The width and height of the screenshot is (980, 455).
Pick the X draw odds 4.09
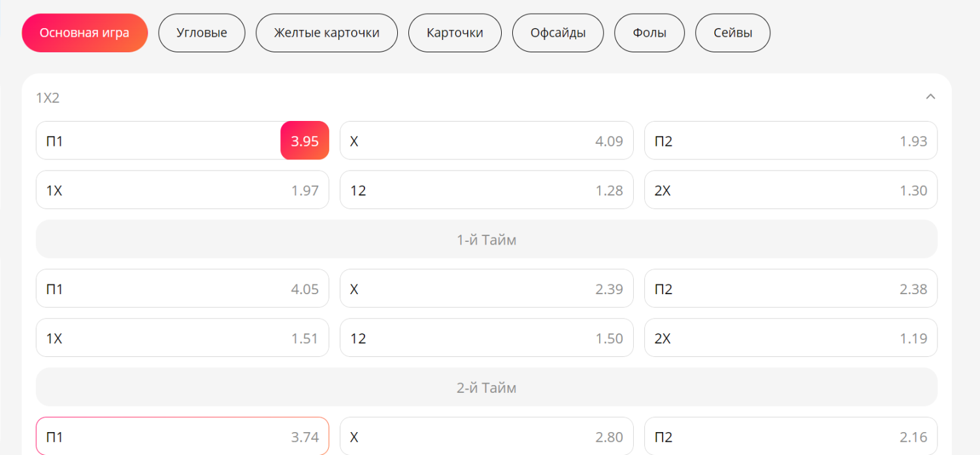coord(486,141)
